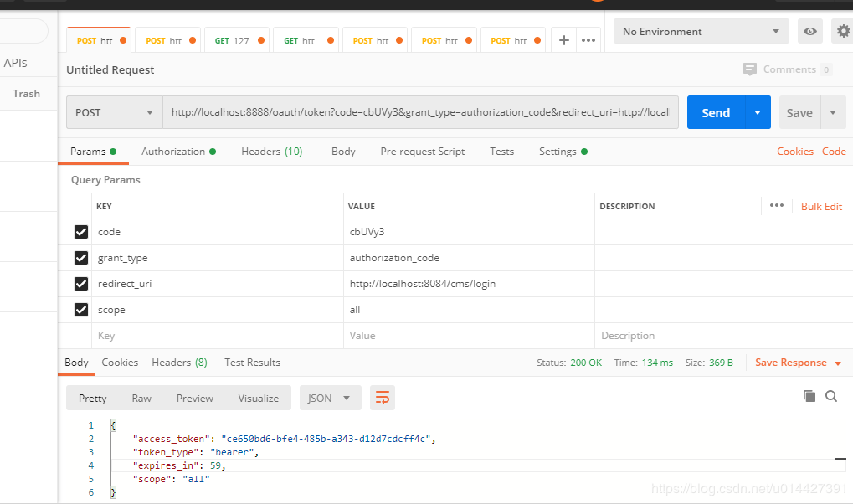This screenshot has width=853, height=504.
Task: Click the environment quick look eye icon
Action: click(810, 32)
